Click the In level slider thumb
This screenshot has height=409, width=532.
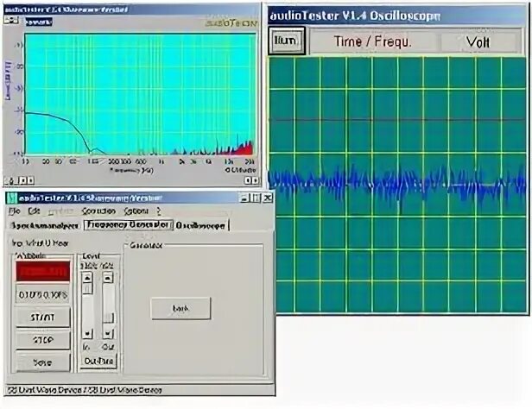[87, 289]
